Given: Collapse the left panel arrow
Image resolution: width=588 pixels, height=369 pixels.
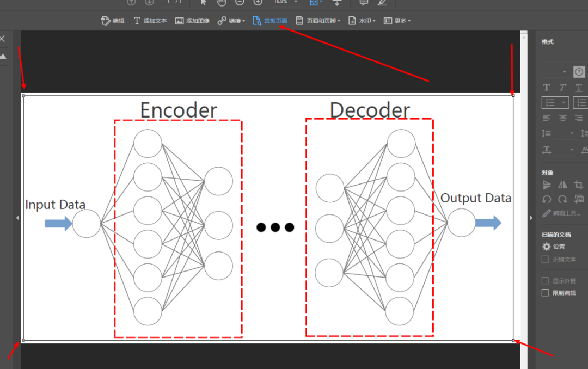Looking at the screenshot, I should (x=17, y=218).
